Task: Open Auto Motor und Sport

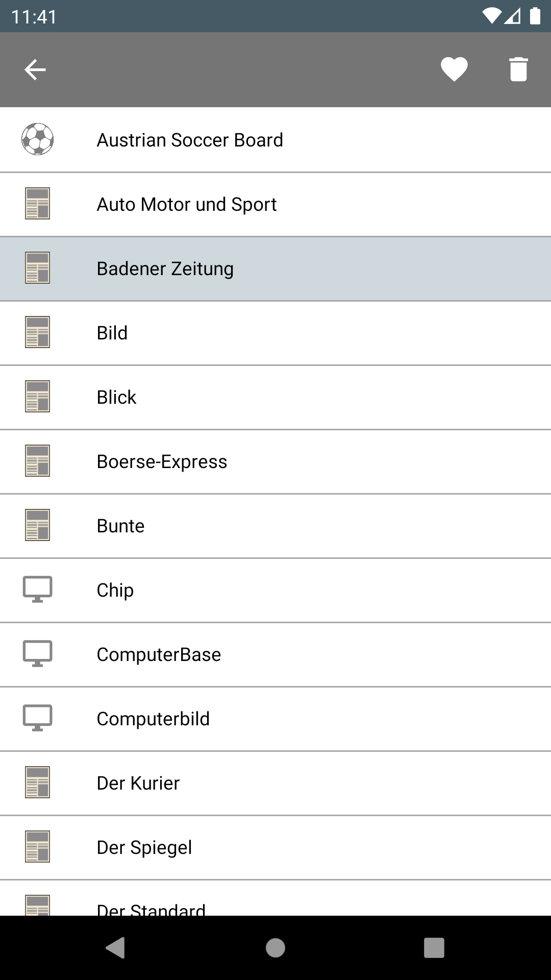Action: point(275,204)
